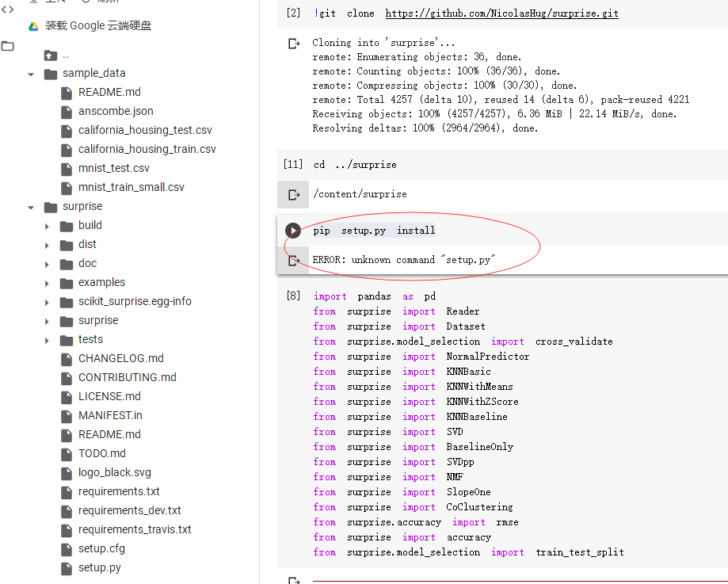Click 'Cloning into surprise' output line
Viewport: 728px width, 584px height.
[x=383, y=43]
